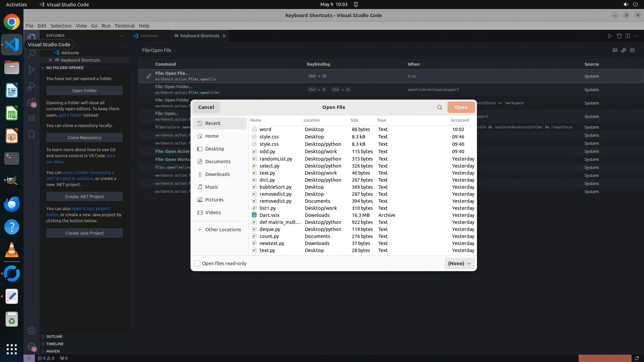Switch to the Welcome tab
This screenshot has height=362, width=644.
click(149, 36)
